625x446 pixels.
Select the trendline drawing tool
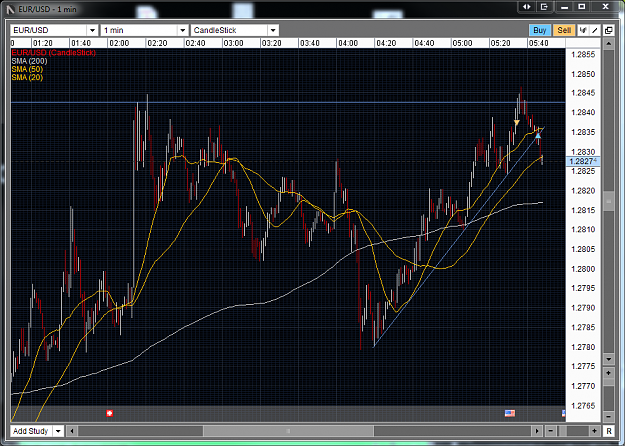pos(595,30)
